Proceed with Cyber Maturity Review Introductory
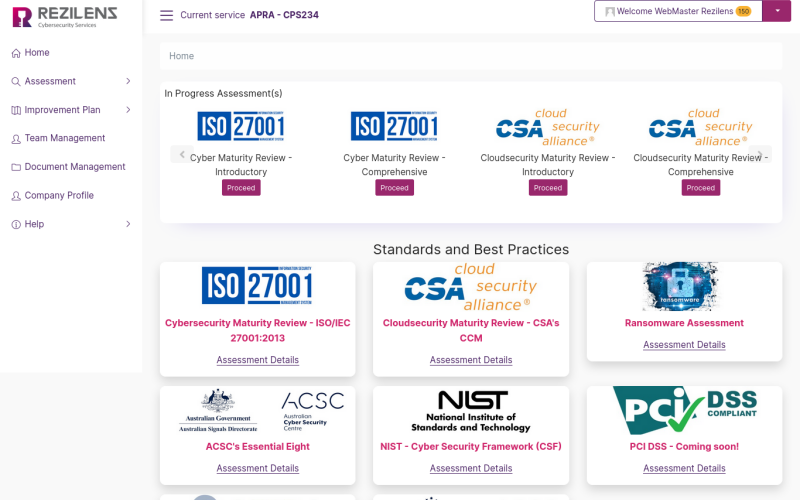800x500 pixels. [241, 188]
